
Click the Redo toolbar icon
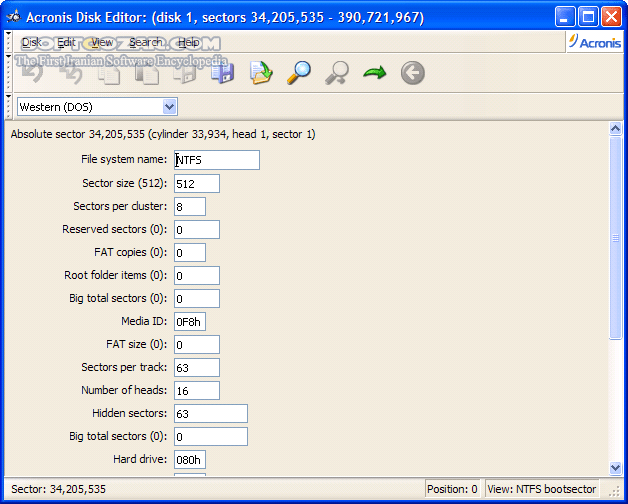tap(71, 73)
